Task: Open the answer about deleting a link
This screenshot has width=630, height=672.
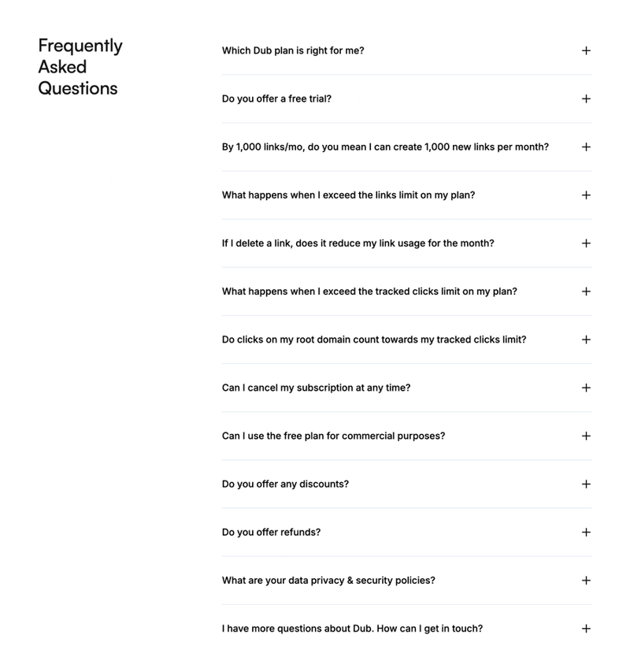Action: point(407,243)
